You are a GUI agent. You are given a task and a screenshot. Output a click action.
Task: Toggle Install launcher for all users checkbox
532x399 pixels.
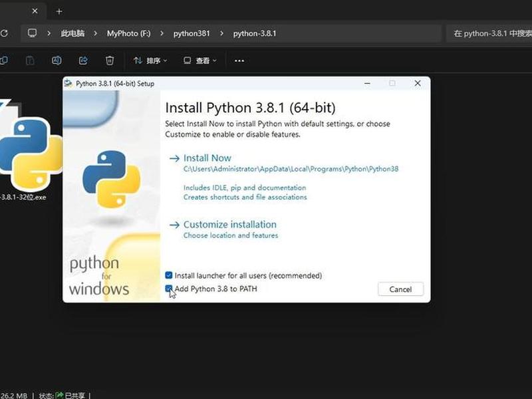coord(169,275)
